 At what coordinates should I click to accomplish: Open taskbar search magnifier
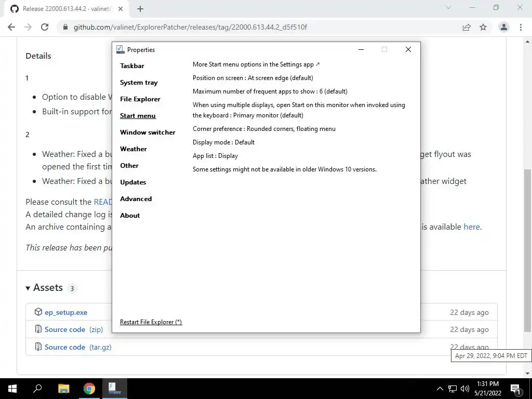[37, 389]
